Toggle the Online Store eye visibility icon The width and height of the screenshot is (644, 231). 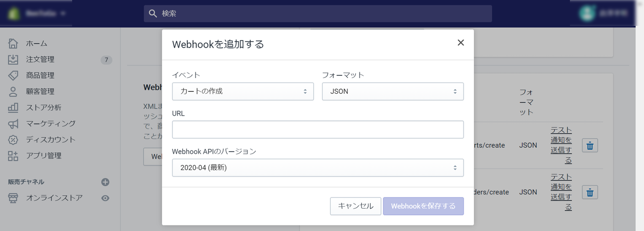tap(105, 198)
